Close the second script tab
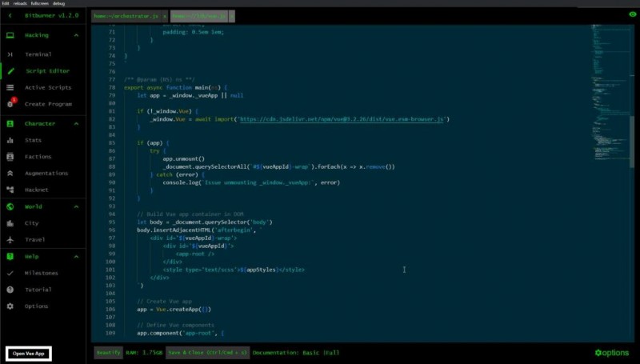 pos(231,16)
